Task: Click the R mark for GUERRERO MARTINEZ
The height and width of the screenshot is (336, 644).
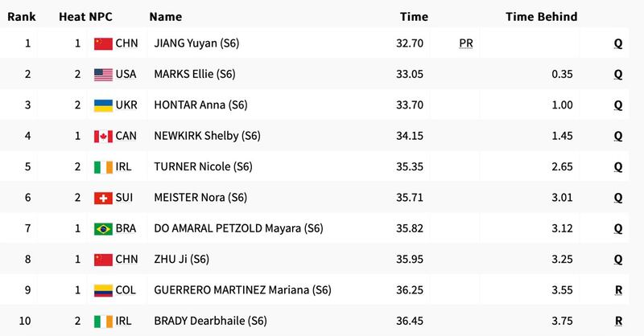Action: (618, 290)
